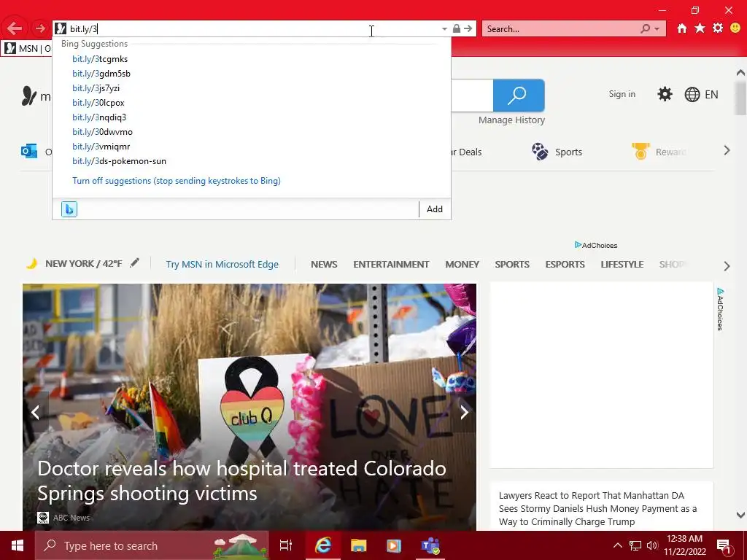747x560 pixels.
Task: Open the notification center icon
Action: (724, 545)
